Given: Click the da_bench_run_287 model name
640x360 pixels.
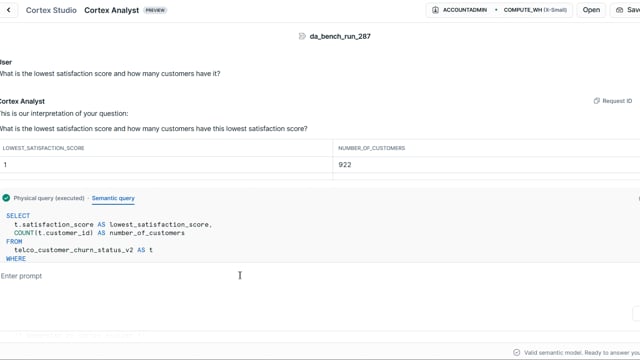Looking at the screenshot, I should coord(340,36).
